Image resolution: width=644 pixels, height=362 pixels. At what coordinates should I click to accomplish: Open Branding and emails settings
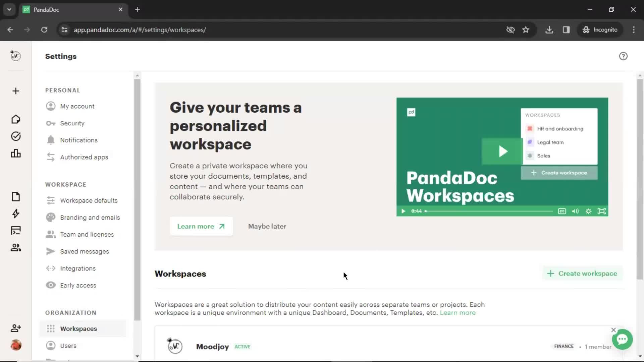(90, 217)
